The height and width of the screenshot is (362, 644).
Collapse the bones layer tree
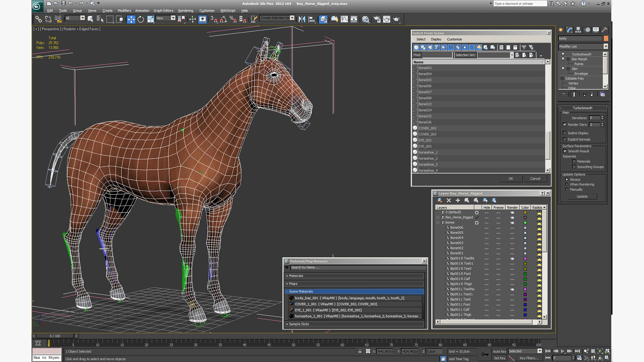438,223
